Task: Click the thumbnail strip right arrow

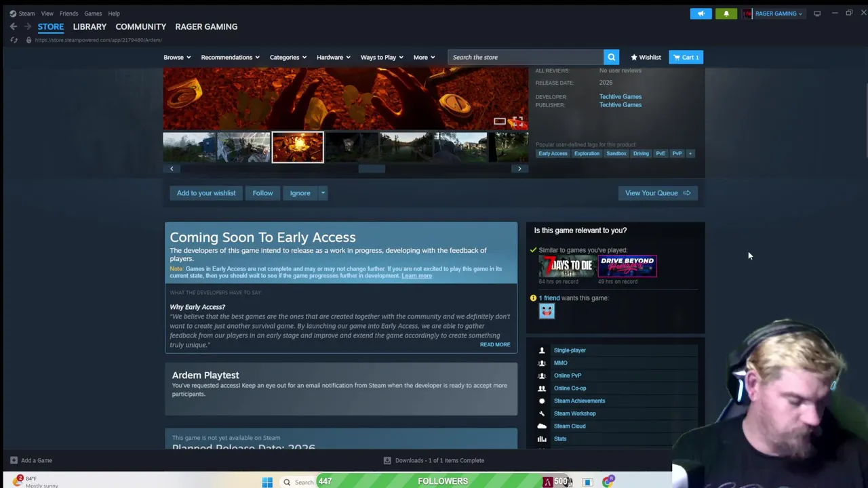Action: (x=519, y=169)
